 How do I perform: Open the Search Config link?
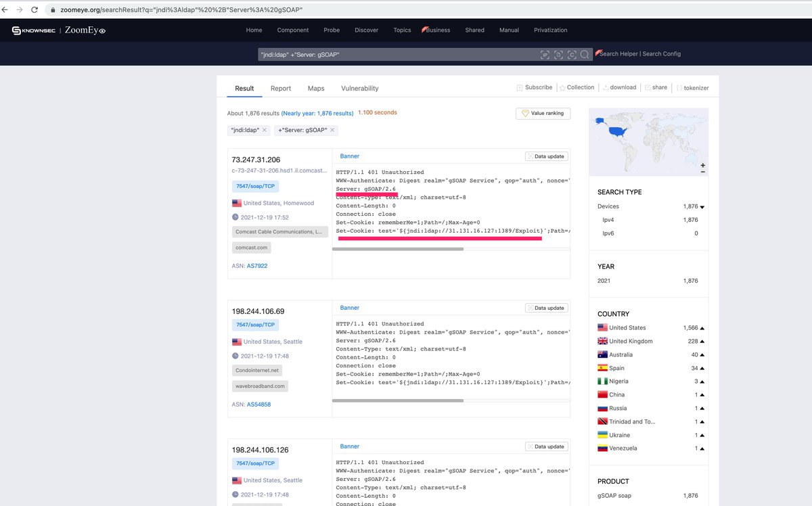point(662,54)
